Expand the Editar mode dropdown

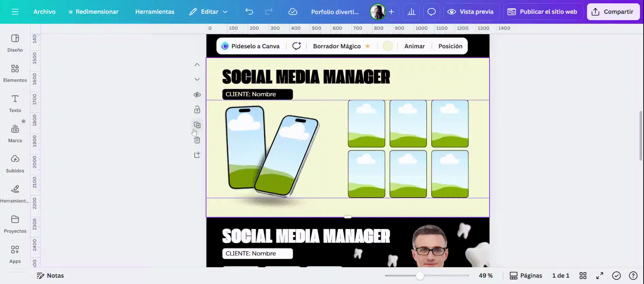click(x=208, y=12)
